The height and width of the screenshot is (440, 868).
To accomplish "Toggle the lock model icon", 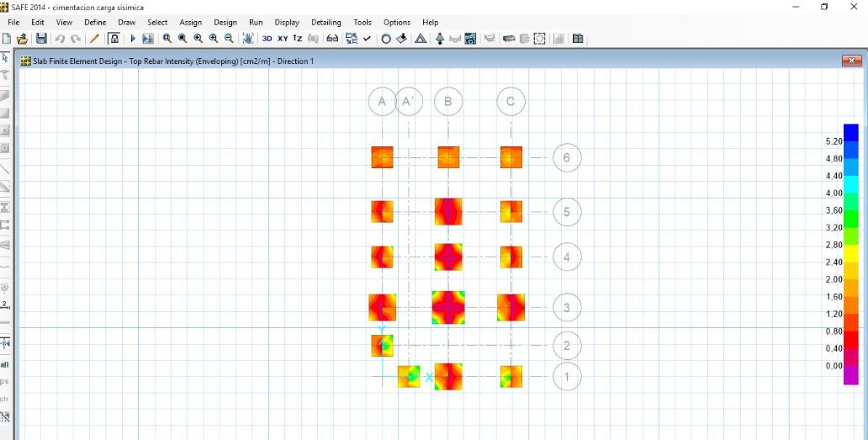I will (113, 39).
